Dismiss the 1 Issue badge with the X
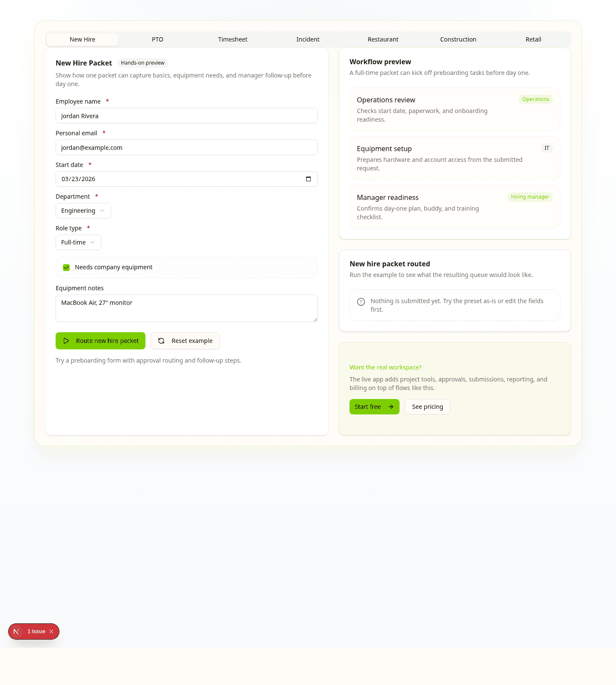 click(x=51, y=631)
